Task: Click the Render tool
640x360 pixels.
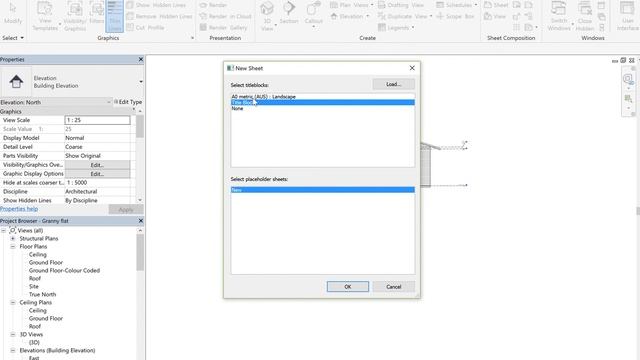Action: pyautogui.click(x=213, y=5)
